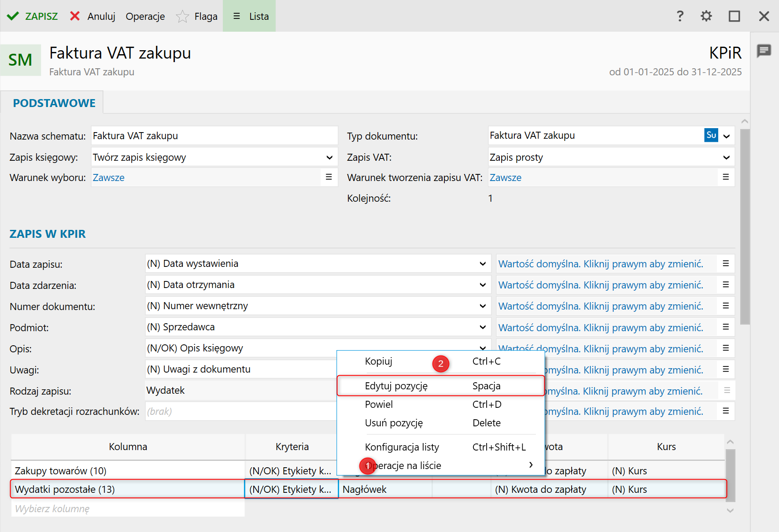This screenshot has width=779, height=532.
Task: Select Usuń pozycję in the context menu
Action: [x=394, y=423]
